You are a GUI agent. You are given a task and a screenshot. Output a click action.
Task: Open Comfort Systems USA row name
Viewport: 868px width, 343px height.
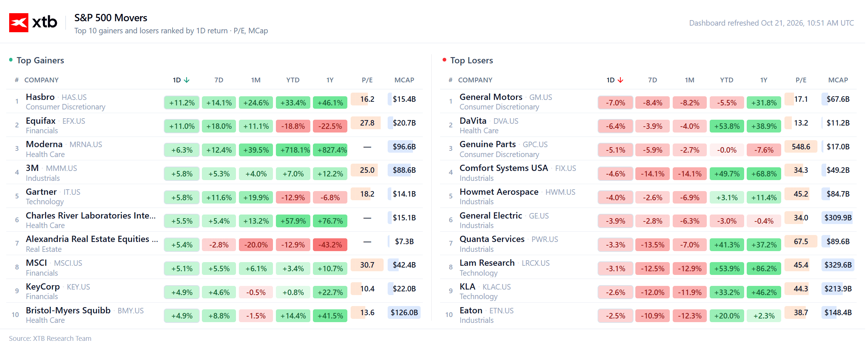pyautogui.click(x=504, y=168)
